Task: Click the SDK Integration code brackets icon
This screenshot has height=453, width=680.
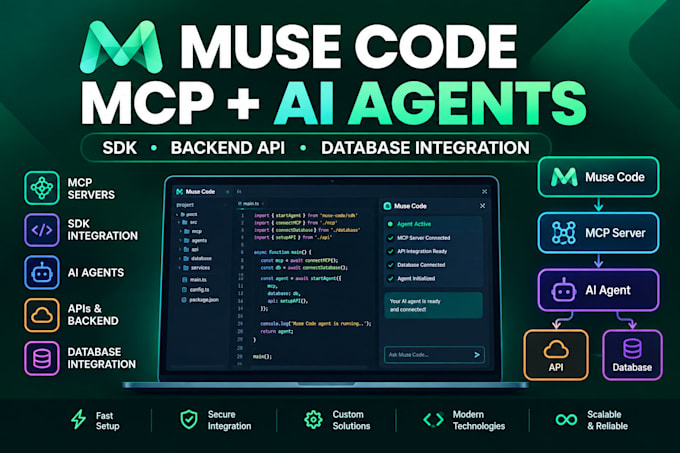Action: pyautogui.click(x=42, y=230)
